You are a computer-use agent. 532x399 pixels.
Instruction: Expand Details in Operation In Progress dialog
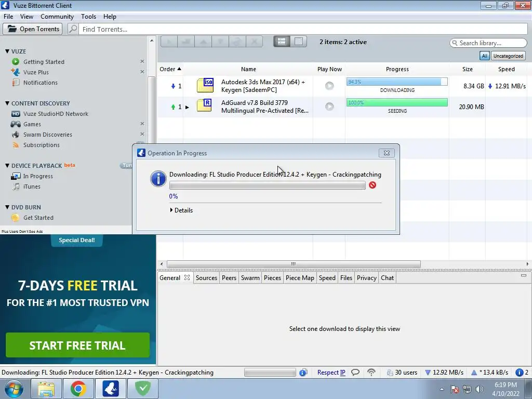pyautogui.click(x=181, y=210)
